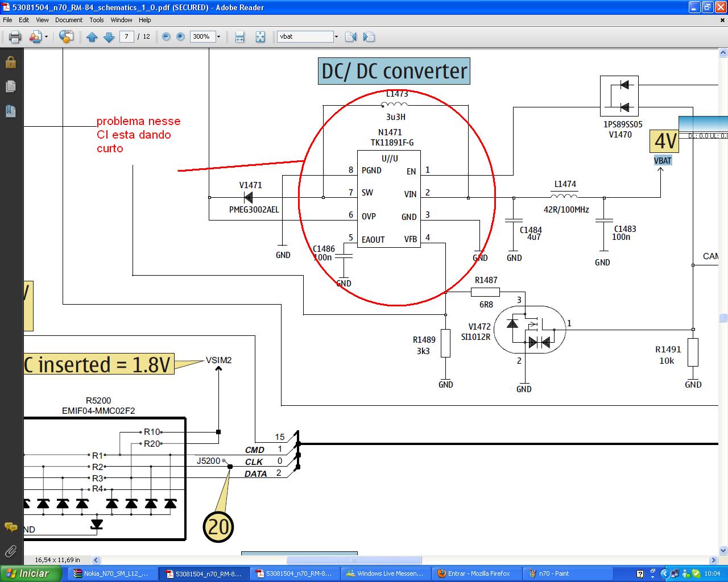Open the Tools menu
This screenshot has width=728, height=582.
[x=97, y=20]
